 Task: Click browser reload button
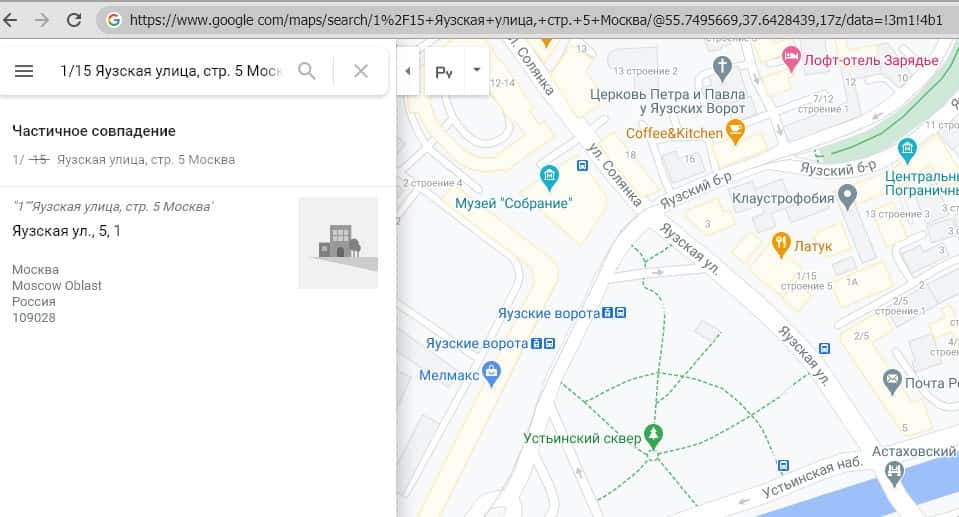point(74,19)
